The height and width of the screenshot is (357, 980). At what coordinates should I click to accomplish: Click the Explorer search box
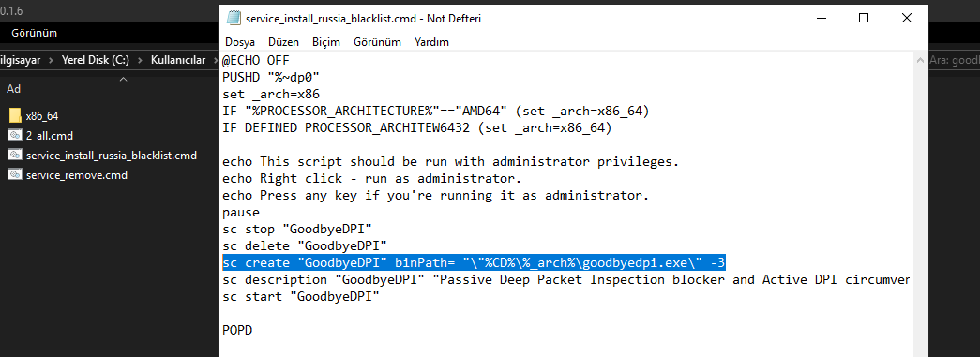954,60
